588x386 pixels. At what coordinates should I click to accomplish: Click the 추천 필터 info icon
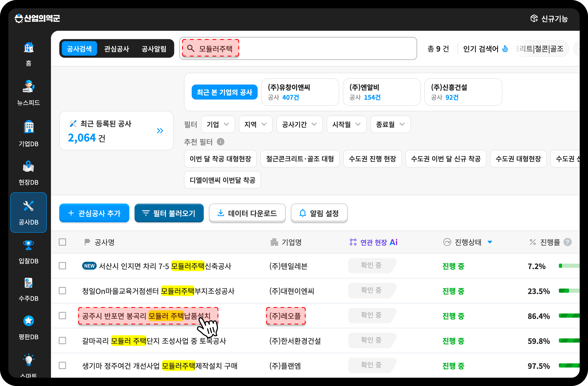pyautogui.click(x=220, y=142)
